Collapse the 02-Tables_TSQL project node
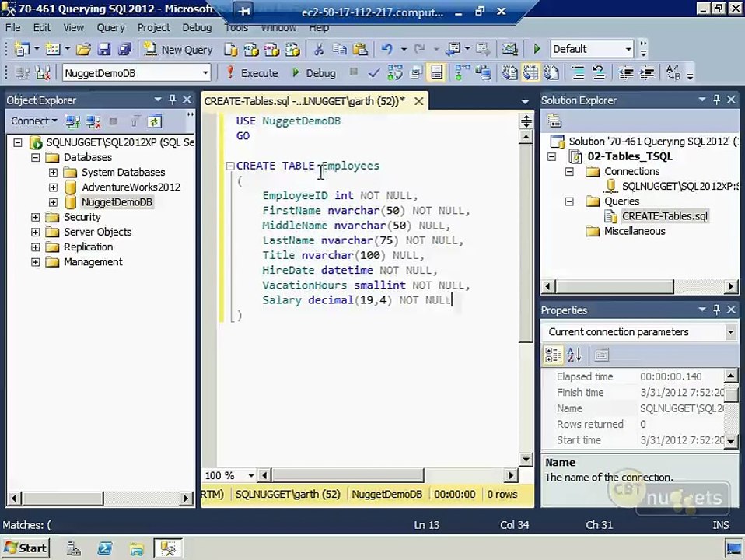The image size is (745, 560). tap(551, 156)
